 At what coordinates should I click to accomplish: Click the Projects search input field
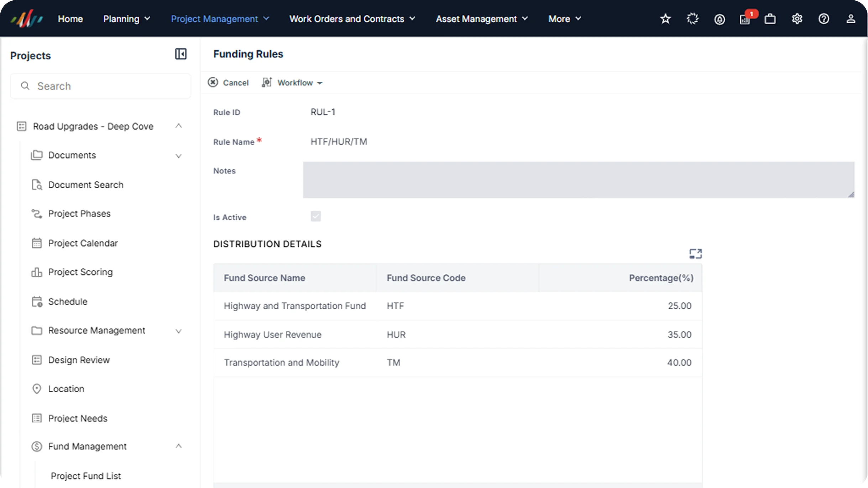click(101, 86)
